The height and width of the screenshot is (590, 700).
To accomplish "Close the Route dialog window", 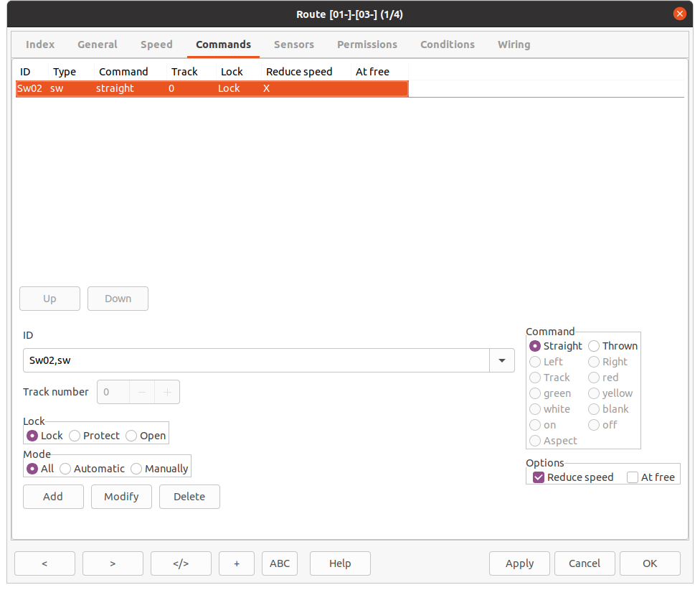I will click(679, 14).
